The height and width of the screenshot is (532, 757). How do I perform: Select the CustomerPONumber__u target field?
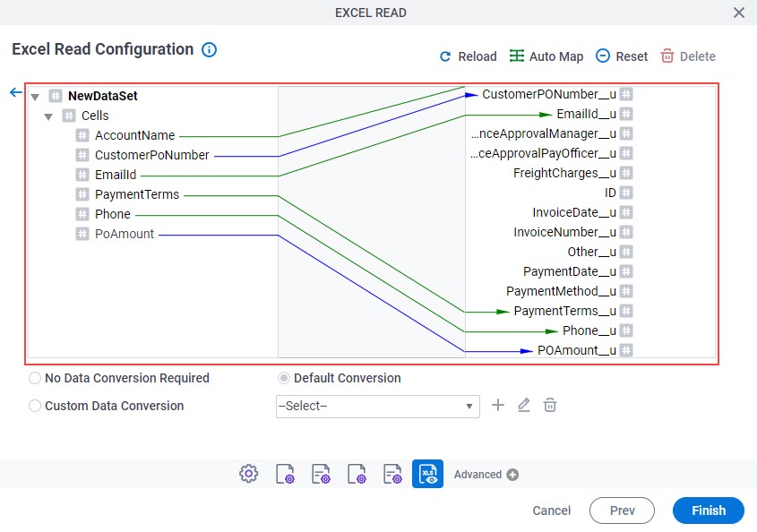point(549,94)
